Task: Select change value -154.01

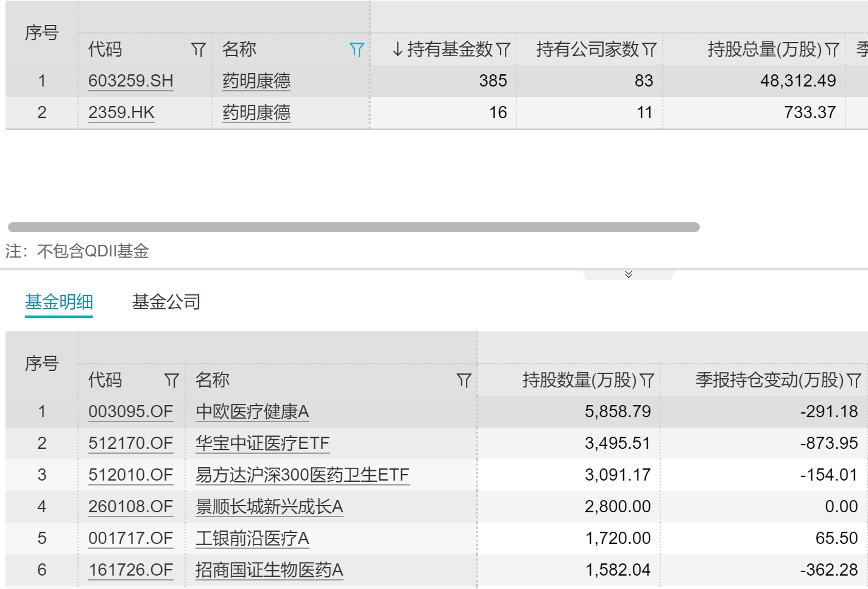Action: point(829,475)
